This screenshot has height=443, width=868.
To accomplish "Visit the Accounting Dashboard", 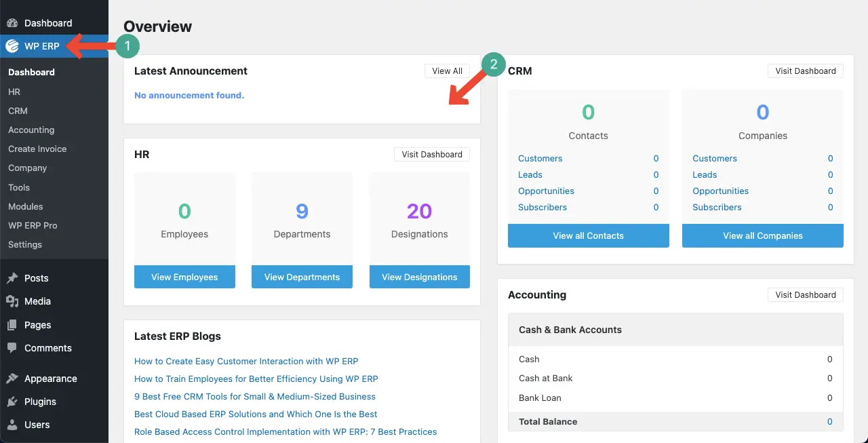I will coord(806,295).
